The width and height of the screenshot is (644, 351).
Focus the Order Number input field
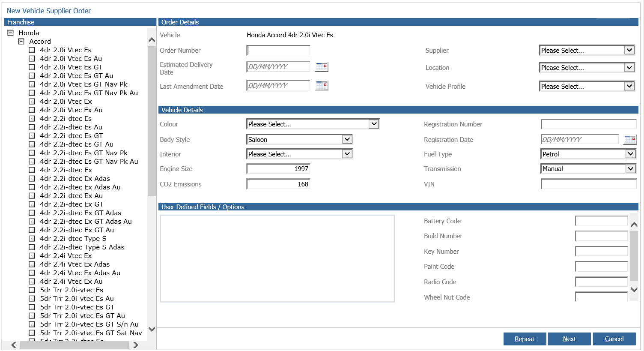click(278, 50)
